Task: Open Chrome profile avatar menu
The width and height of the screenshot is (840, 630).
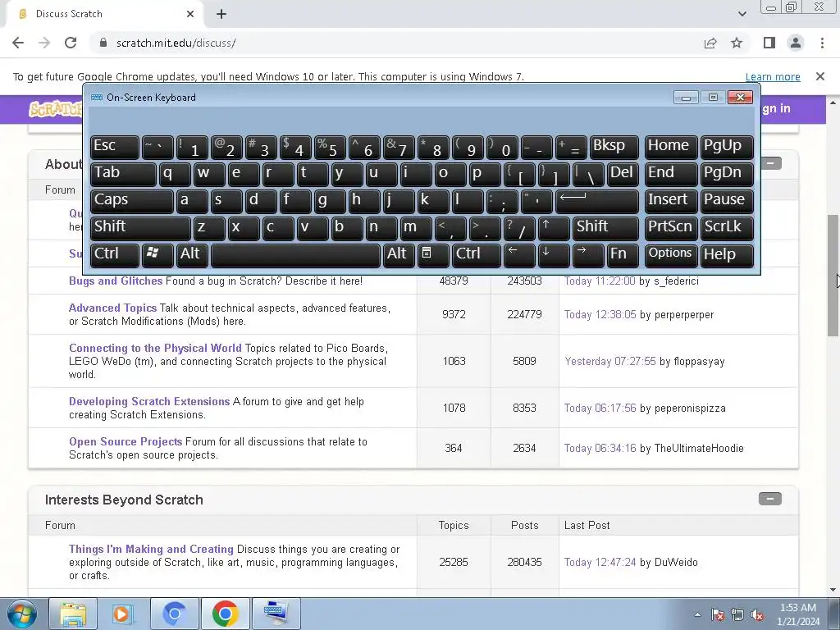Action: (x=796, y=43)
